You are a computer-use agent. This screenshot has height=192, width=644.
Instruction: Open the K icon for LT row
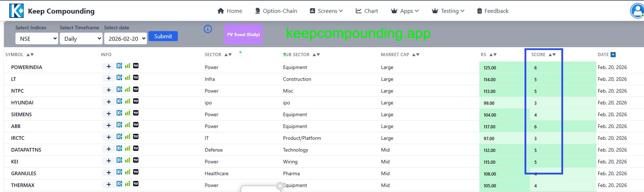pyautogui.click(x=119, y=78)
